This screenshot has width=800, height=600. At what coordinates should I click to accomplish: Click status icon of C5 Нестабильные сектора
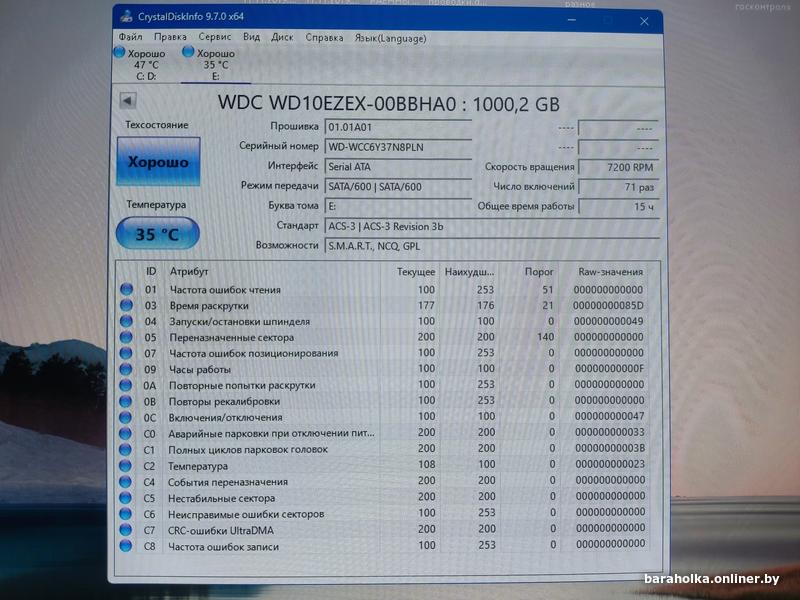point(126,497)
